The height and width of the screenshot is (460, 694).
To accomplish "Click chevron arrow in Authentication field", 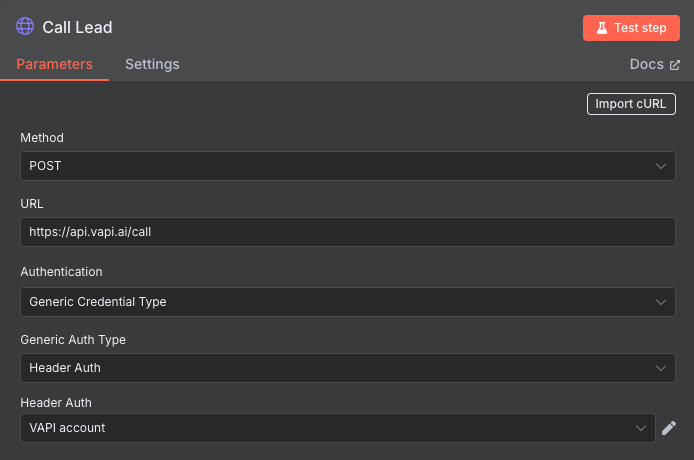I will pyautogui.click(x=661, y=302).
